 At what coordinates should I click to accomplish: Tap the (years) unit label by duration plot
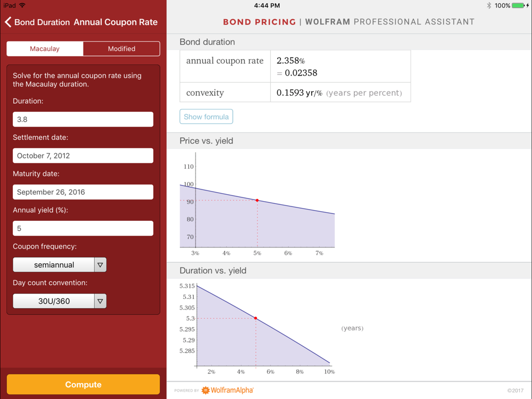pos(352,328)
